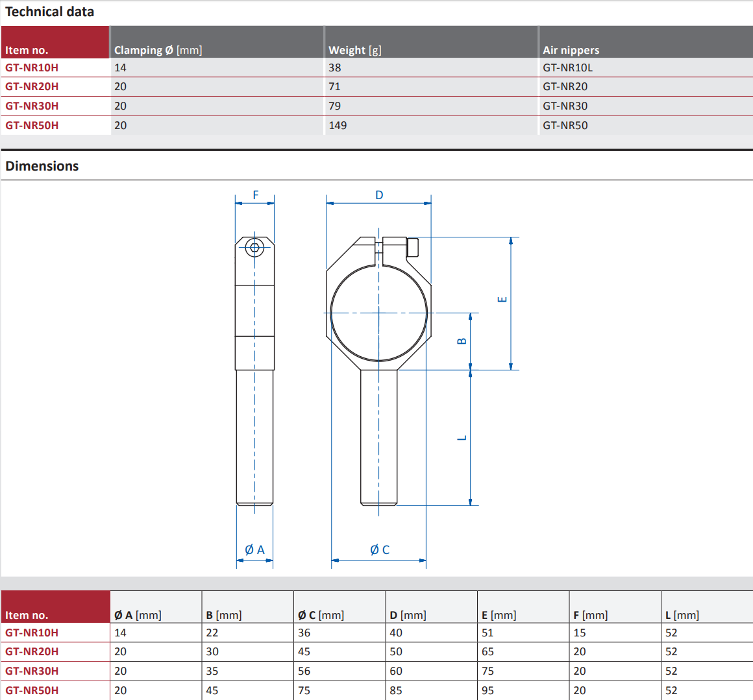Select E value 51

click(488, 633)
